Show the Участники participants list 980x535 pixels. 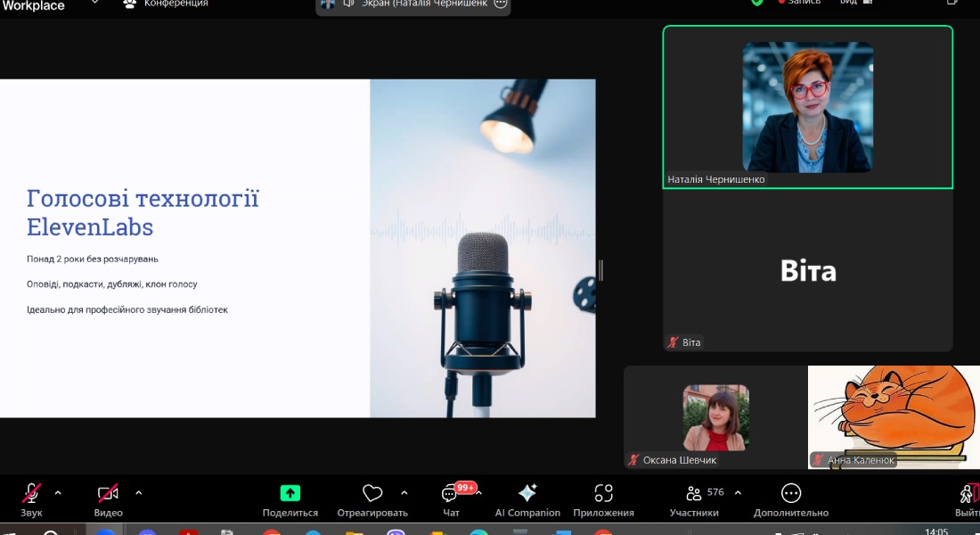click(694, 500)
